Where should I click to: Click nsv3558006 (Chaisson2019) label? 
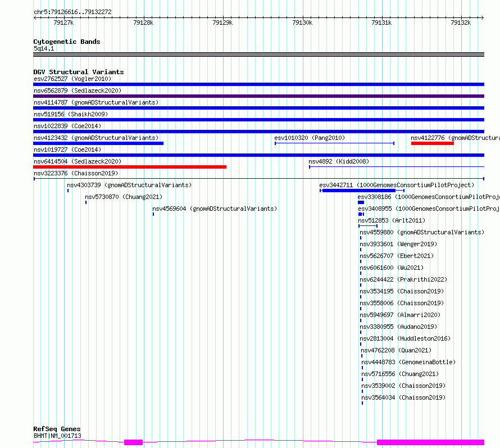pos(402,303)
